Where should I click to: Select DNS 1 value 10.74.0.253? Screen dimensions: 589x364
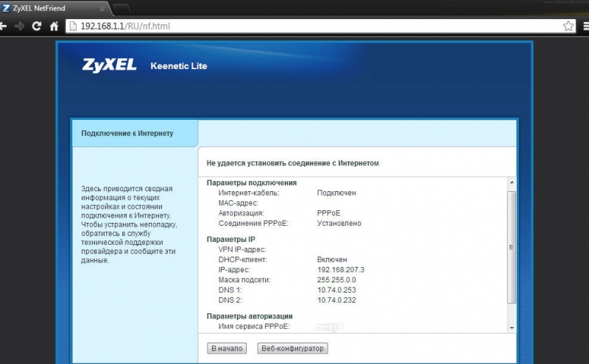336,290
